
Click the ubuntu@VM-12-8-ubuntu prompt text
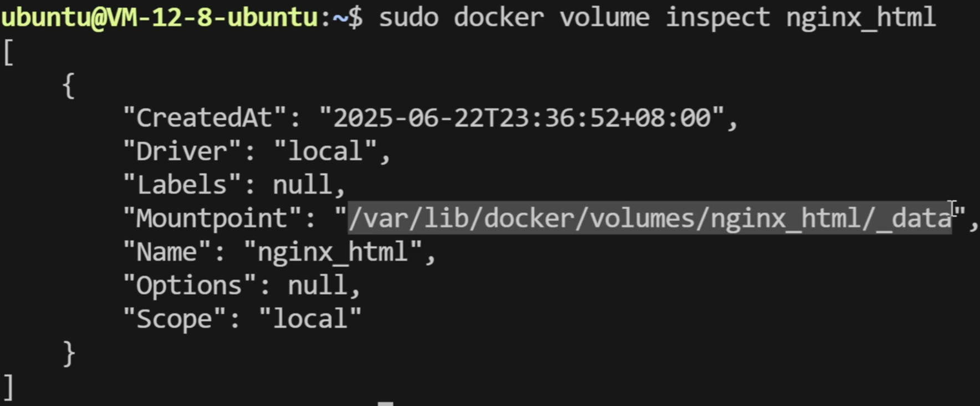click(x=159, y=17)
